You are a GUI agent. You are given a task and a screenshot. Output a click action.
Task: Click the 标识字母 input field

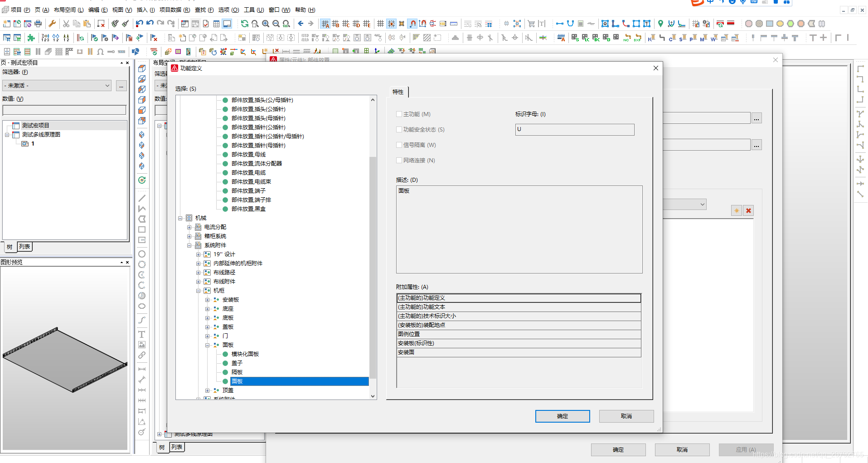coord(574,130)
